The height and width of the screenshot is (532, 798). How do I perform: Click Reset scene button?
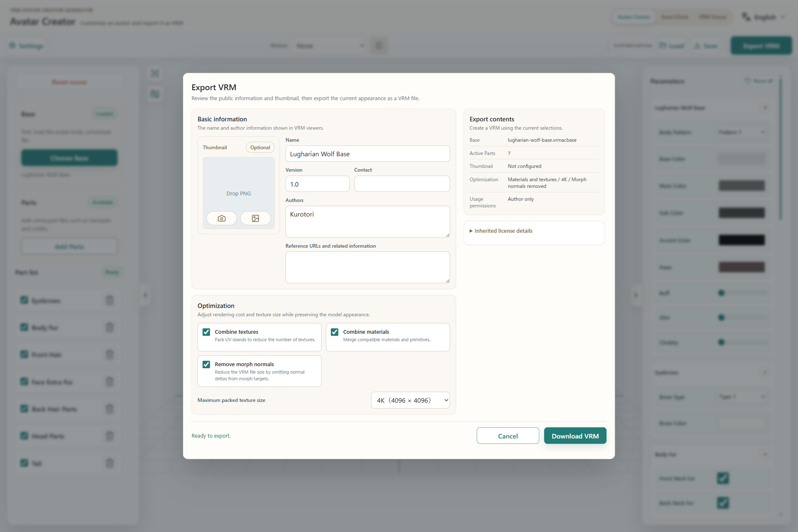69,82
